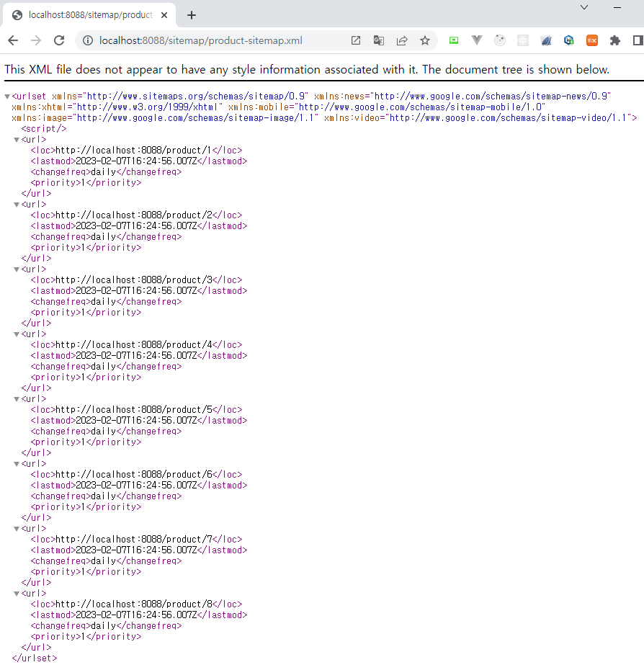Image resolution: width=644 pixels, height=670 pixels.
Task: Click the xmlns:news sitemap-news/0.9 attribute value
Action: 491,97
